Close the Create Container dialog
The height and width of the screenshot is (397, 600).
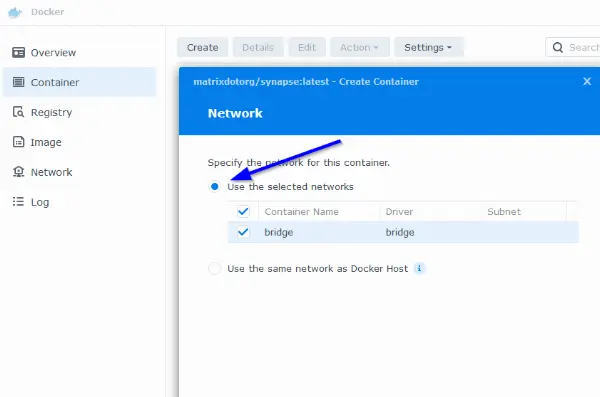(x=587, y=81)
